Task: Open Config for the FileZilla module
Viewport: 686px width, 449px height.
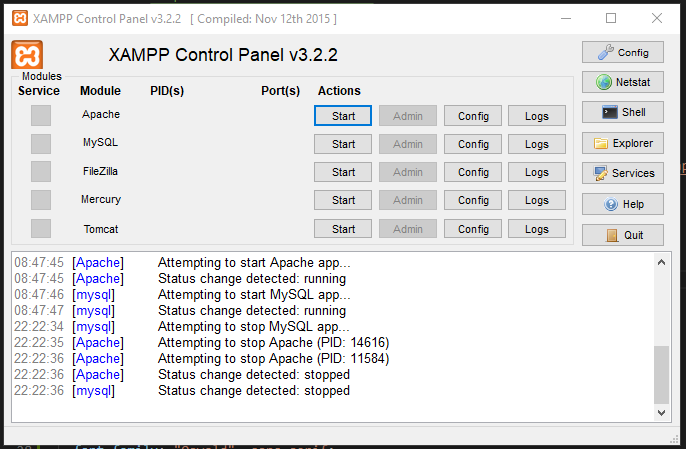Action: (x=473, y=172)
